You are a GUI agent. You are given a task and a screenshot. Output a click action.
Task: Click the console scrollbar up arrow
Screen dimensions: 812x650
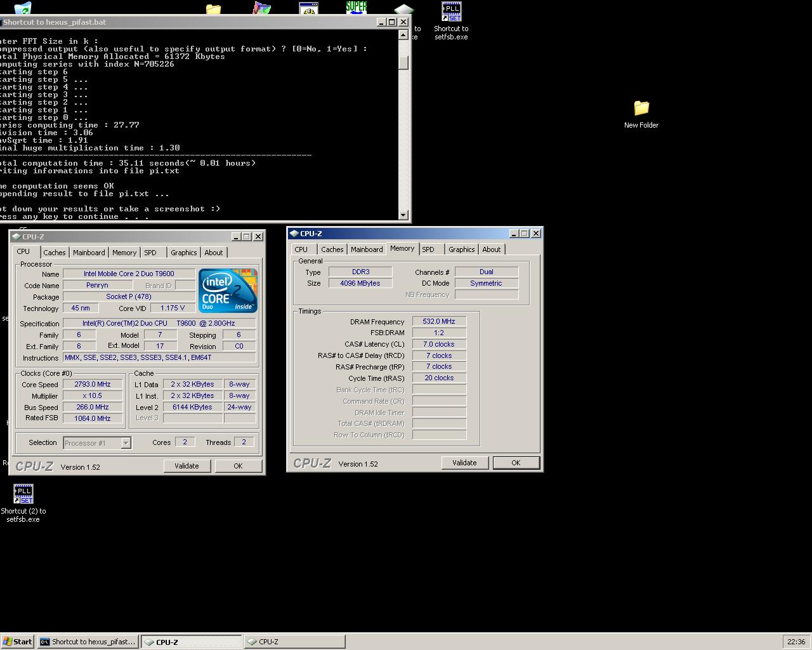403,35
